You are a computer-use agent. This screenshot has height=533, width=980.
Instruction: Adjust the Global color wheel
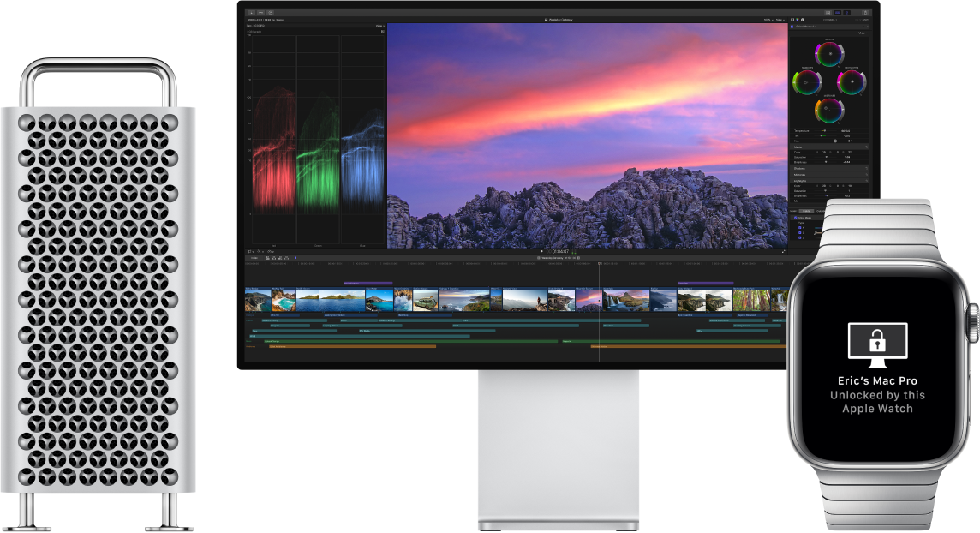(x=829, y=54)
